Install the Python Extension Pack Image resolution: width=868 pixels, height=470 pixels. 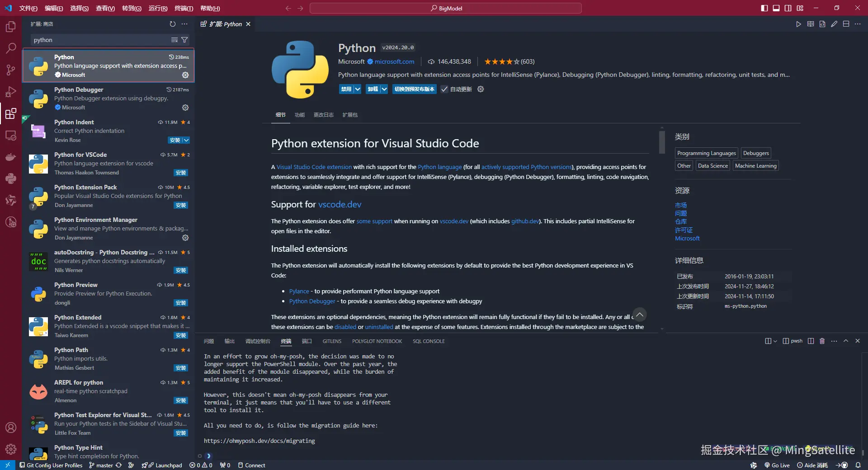181,205
